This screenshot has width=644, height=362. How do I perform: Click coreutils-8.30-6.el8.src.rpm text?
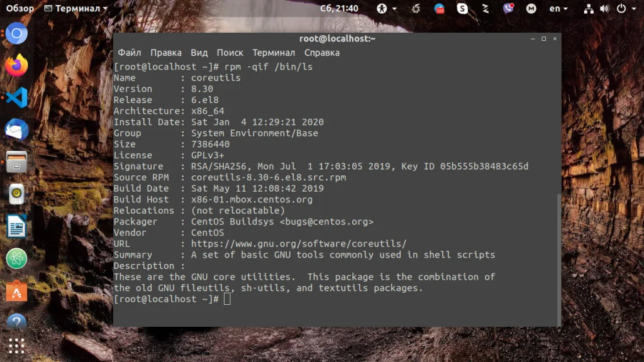(269, 177)
